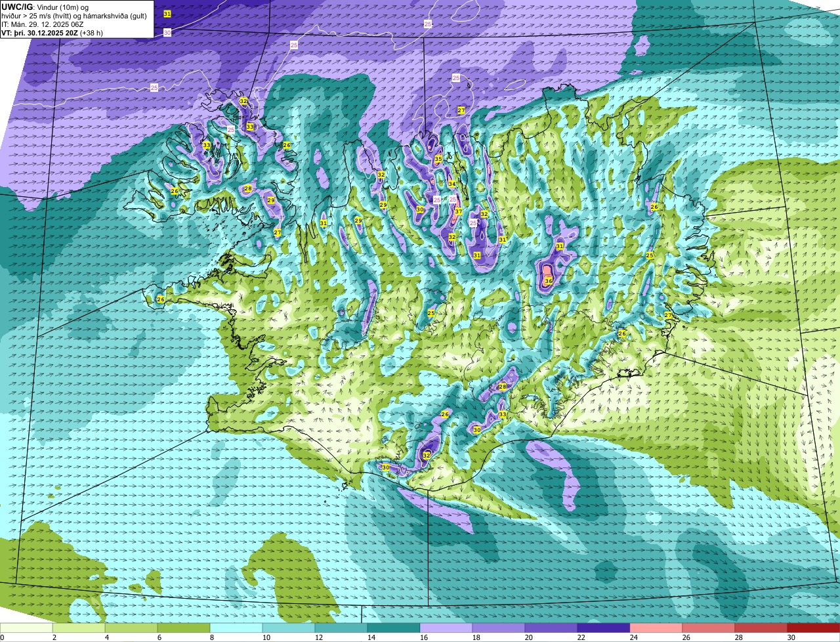
Task: Click the dark red swatch above 30 m/s
Action: pyautogui.click(x=814, y=628)
